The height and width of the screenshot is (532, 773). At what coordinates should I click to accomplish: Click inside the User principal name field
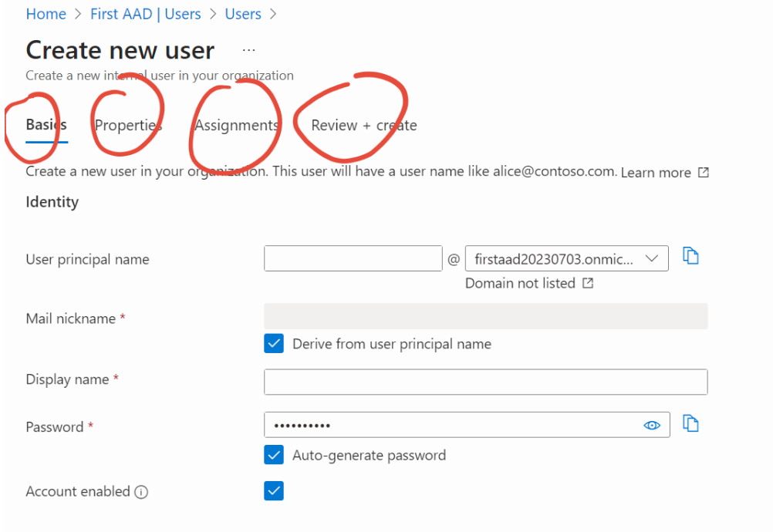tap(353, 258)
